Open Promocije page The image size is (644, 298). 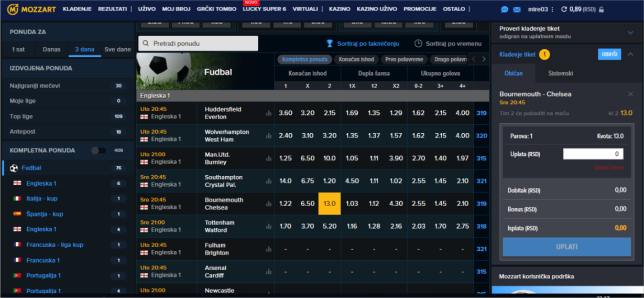pos(420,9)
